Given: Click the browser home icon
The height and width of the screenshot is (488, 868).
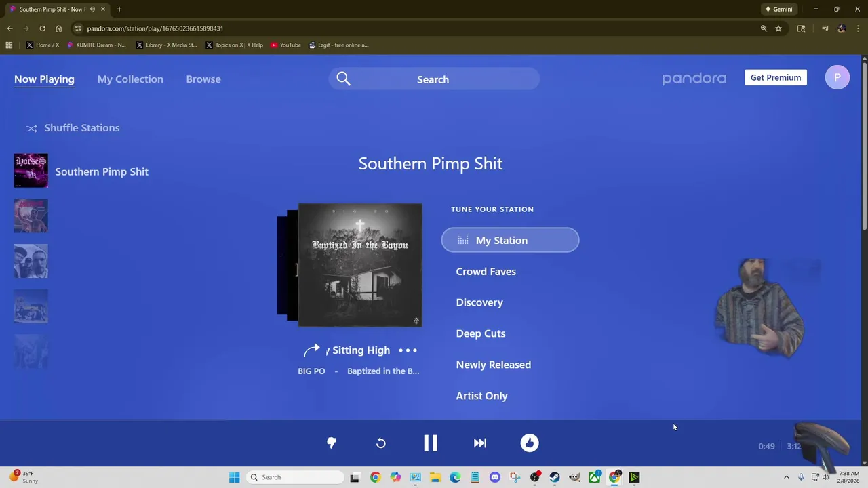Looking at the screenshot, I should [58, 28].
